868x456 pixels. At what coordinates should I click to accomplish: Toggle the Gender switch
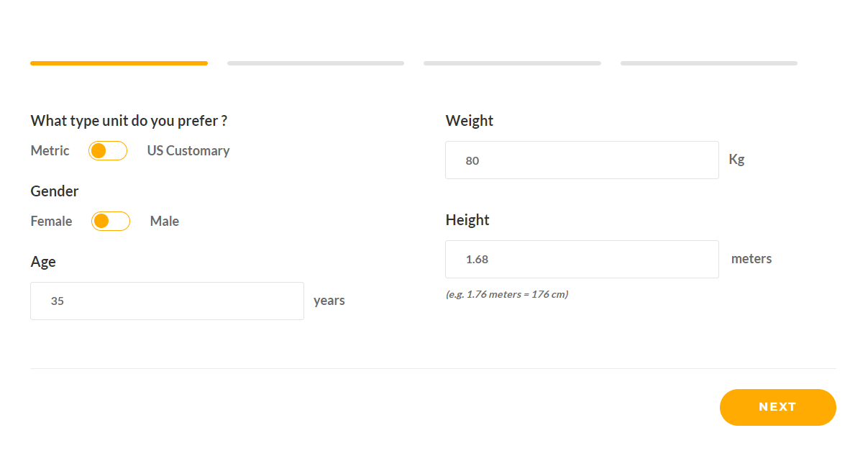click(110, 221)
